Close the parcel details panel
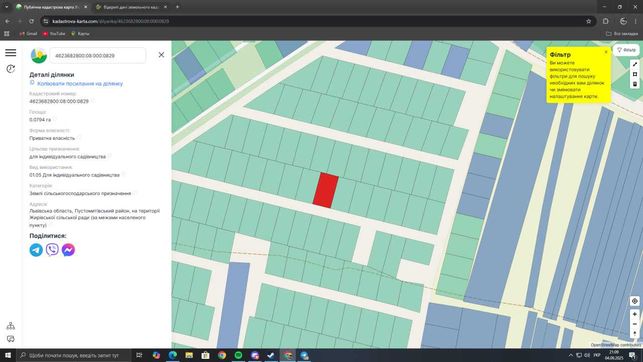Viewport: 643px width, 362px height. (x=161, y=55)
